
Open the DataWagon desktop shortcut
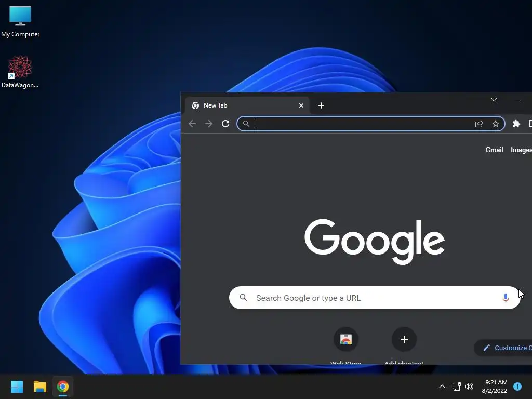tap(20, 72)
